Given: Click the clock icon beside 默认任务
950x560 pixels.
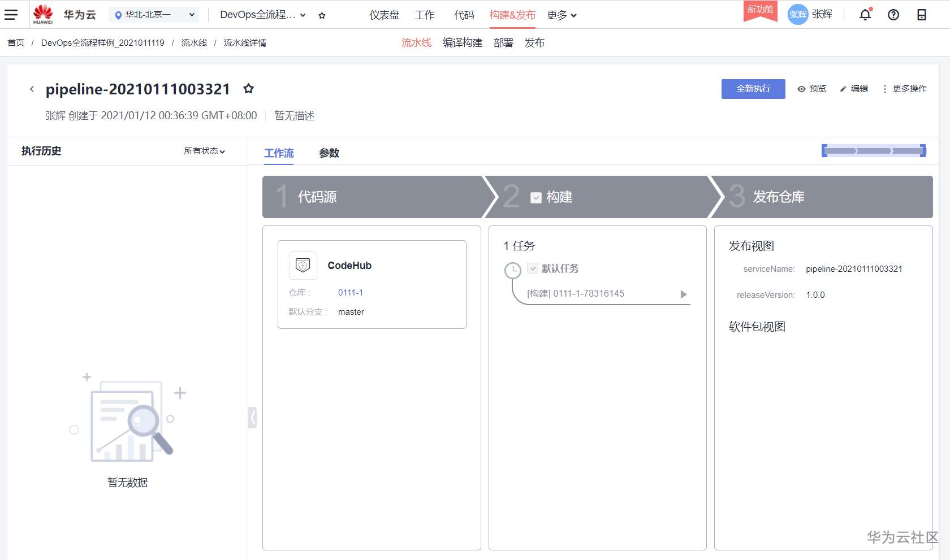Looking at the screenshot, I should 512,271.
